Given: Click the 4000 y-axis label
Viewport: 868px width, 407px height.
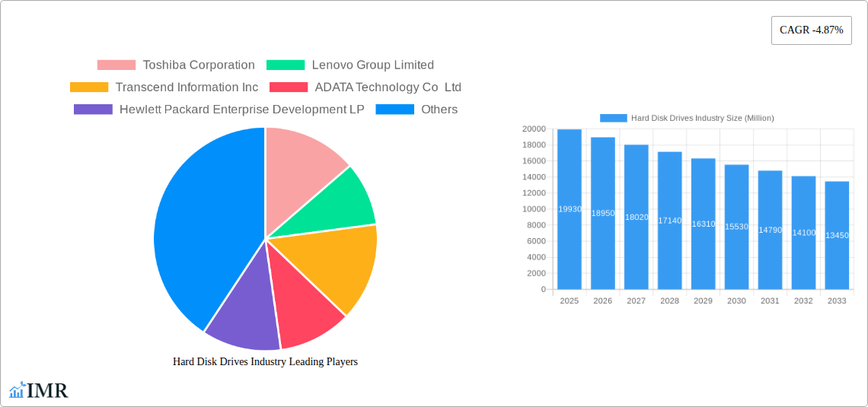Looking at the screenshot, I should pyautogui.click(x=537, y=257).
